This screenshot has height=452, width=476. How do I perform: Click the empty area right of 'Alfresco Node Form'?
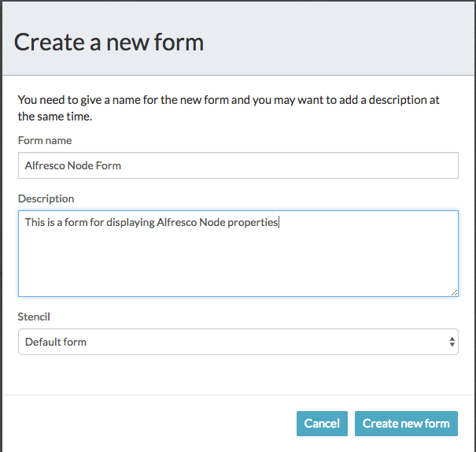tap(289, 165)
